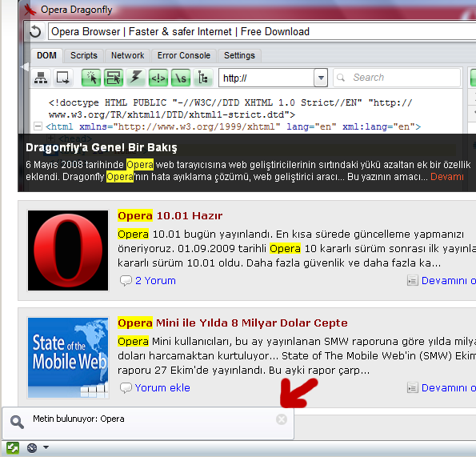Open the 2 Yorum comments link

click(155, 281)
